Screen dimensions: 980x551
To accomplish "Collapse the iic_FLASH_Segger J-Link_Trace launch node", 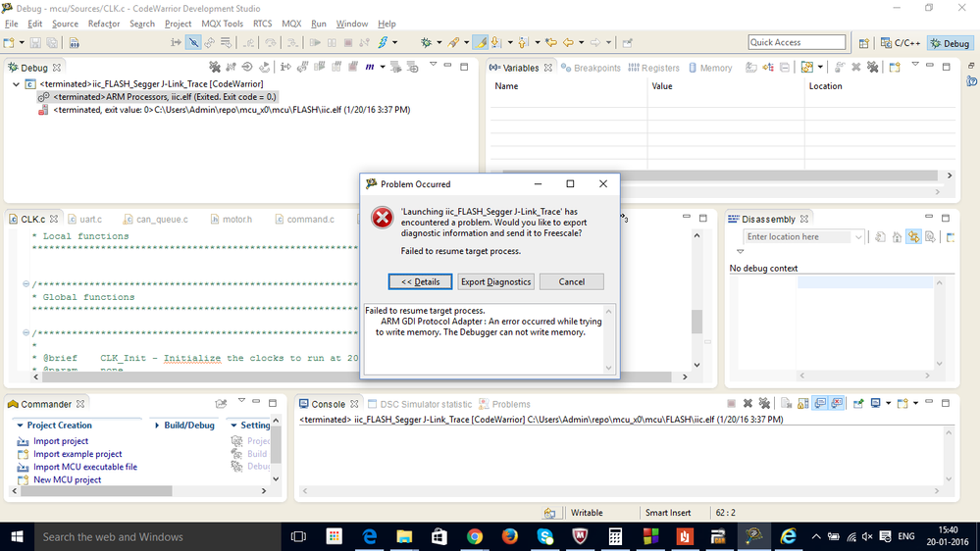I will pos(17,83).
